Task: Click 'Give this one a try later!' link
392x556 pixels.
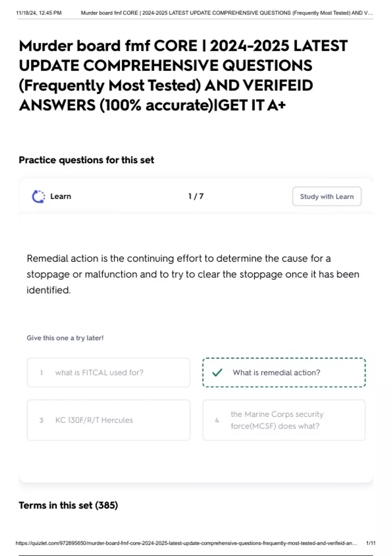Action: (x=65, y=338)
